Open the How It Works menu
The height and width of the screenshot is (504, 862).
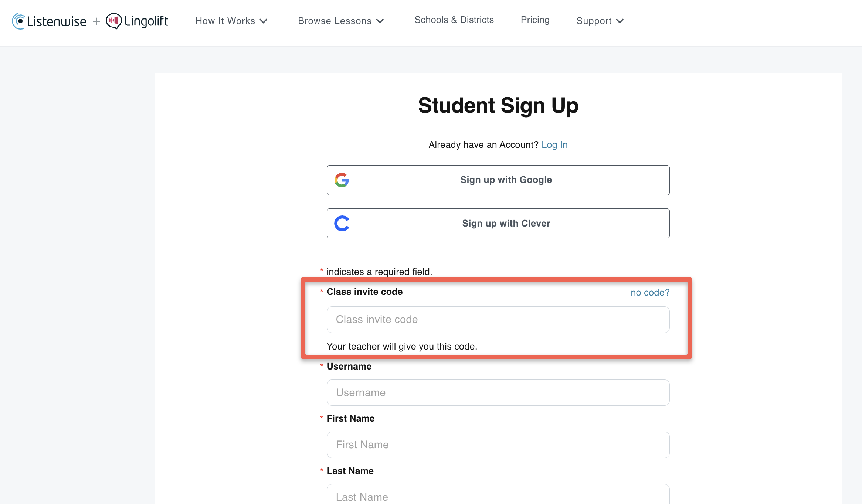(225, 21)
